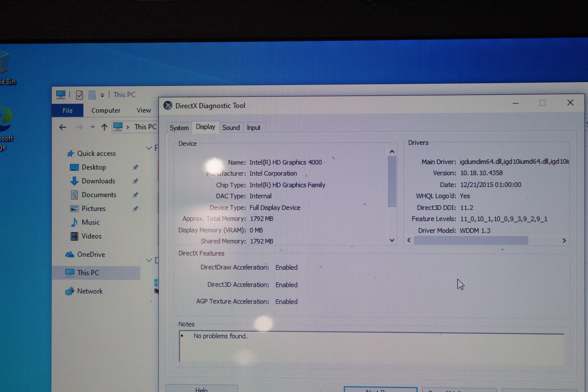Click the This PC monitor icon in sidebar

click(x=70, y=273)
